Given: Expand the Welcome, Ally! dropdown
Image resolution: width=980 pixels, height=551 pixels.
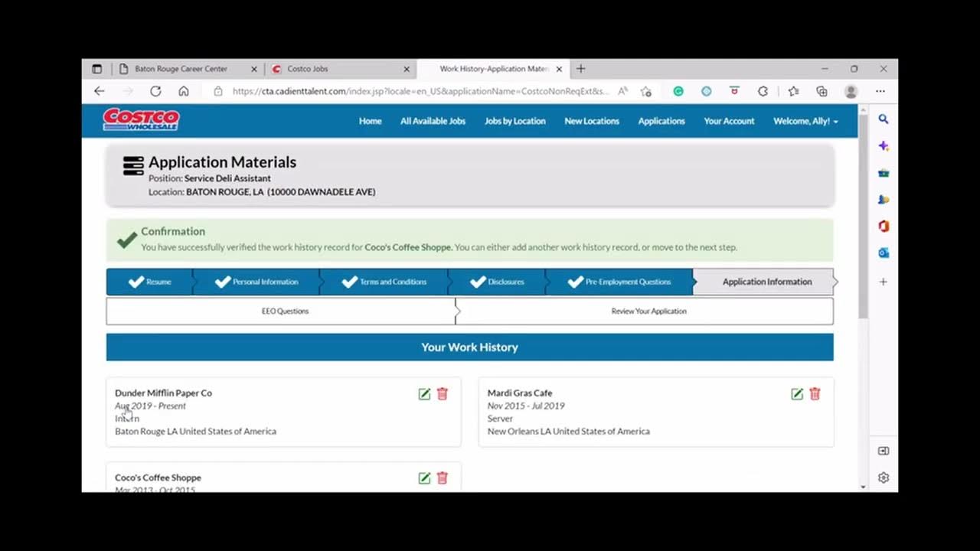Looking at the screenshot, I should [805, 121].
